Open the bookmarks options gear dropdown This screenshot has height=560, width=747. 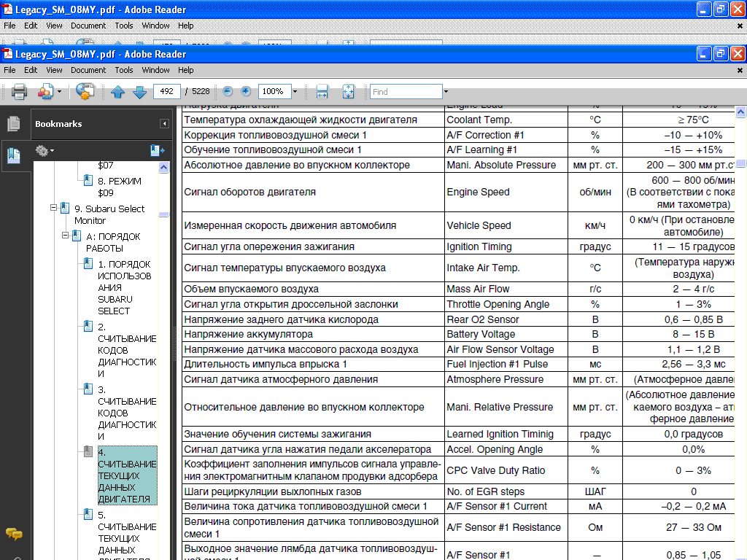pyautogui.click(x=44, y=151)
